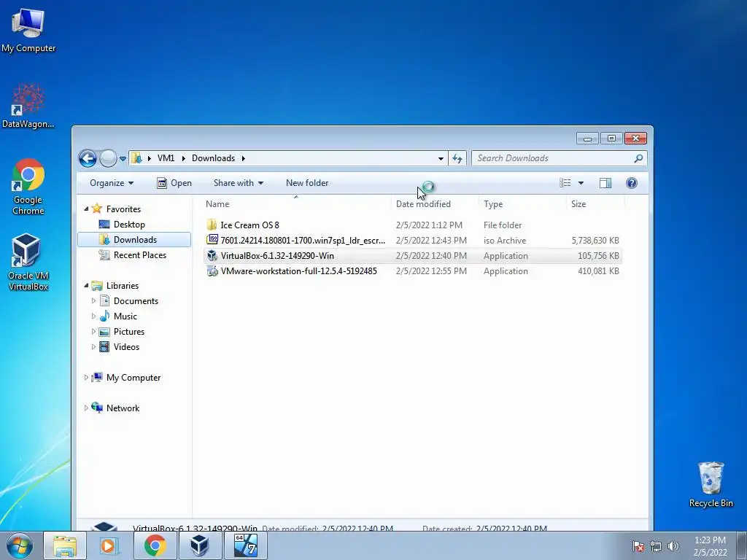Expand the arrow before VM1 breadcrumb
The width and height of the screenshot is (747, 560).
(149, 158)
